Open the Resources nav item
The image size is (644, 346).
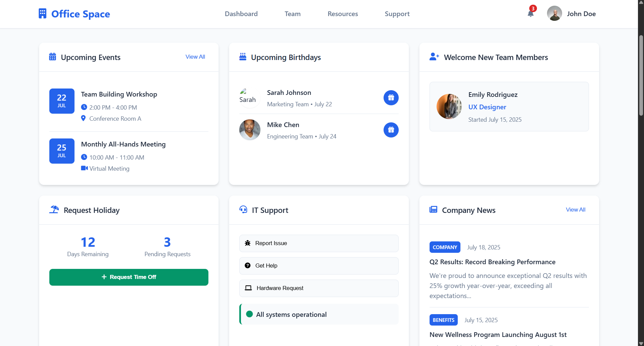(x=343, y=14)
